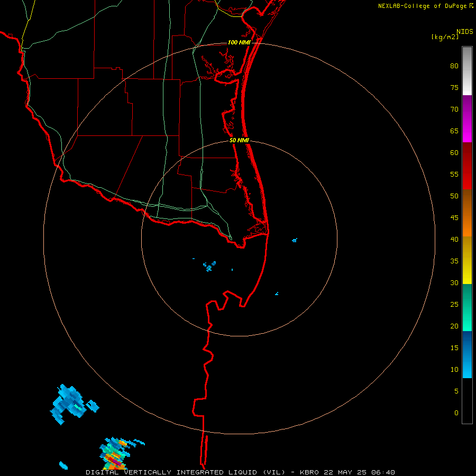Click the 100 NMI range ring label

pos(239,42)
